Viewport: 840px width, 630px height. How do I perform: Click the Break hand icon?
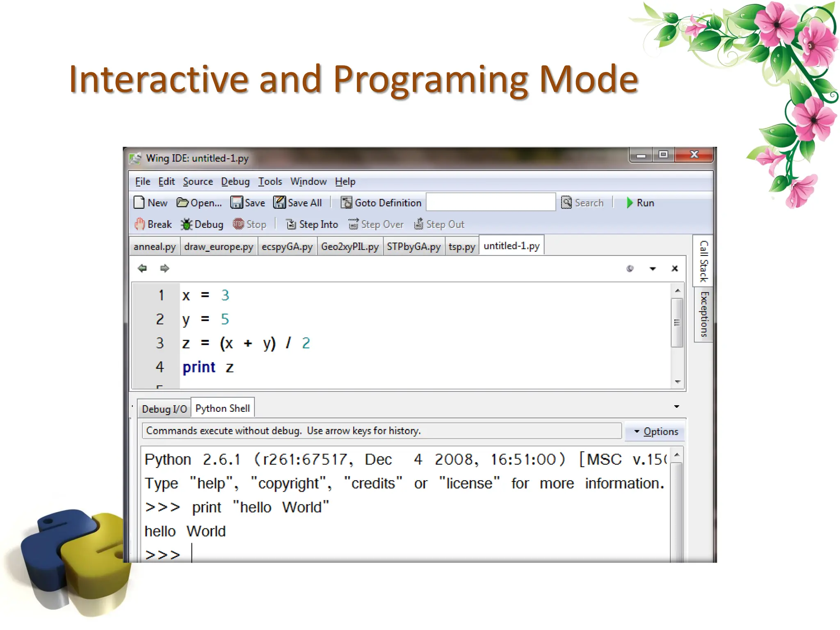pos(139,224)
